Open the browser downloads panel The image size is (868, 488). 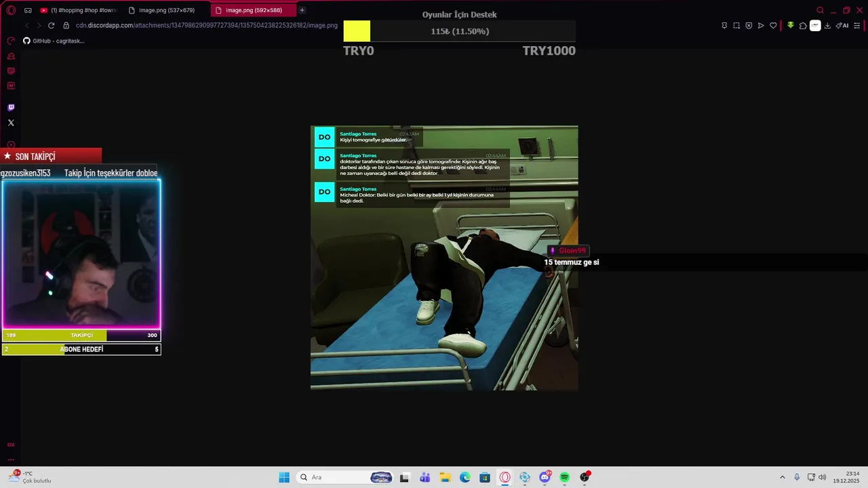(827, 26)
